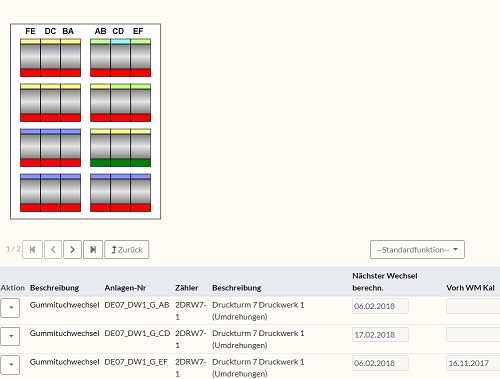Click the green bar under third-row AB cylinder
Image resolution: width=500 pixels, height=379 pixels.
pos(100,163)
